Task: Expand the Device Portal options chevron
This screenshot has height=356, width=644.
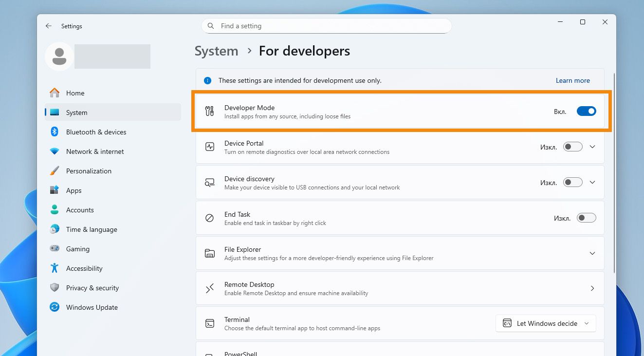Action: pyautogui.click(x=592, y=147)
